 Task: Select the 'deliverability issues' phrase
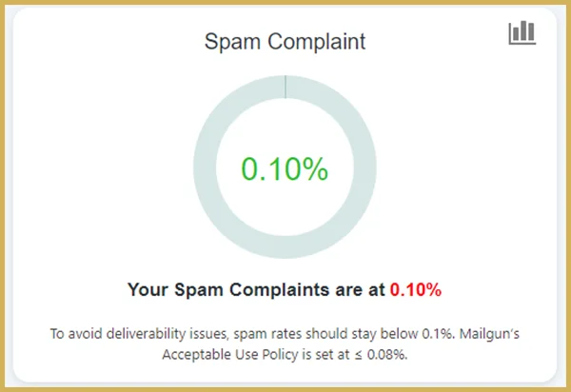[x=167, y=333]
